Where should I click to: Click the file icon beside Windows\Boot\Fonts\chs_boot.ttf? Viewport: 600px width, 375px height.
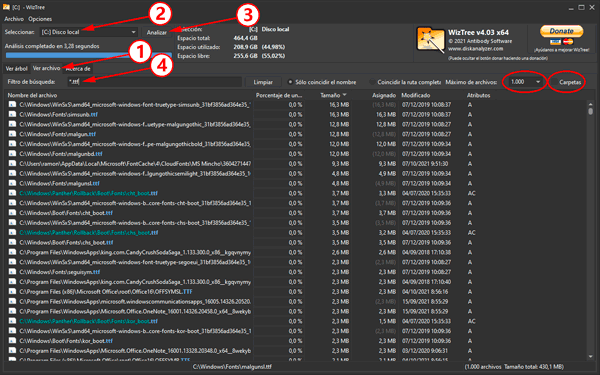tap(12, 242)
